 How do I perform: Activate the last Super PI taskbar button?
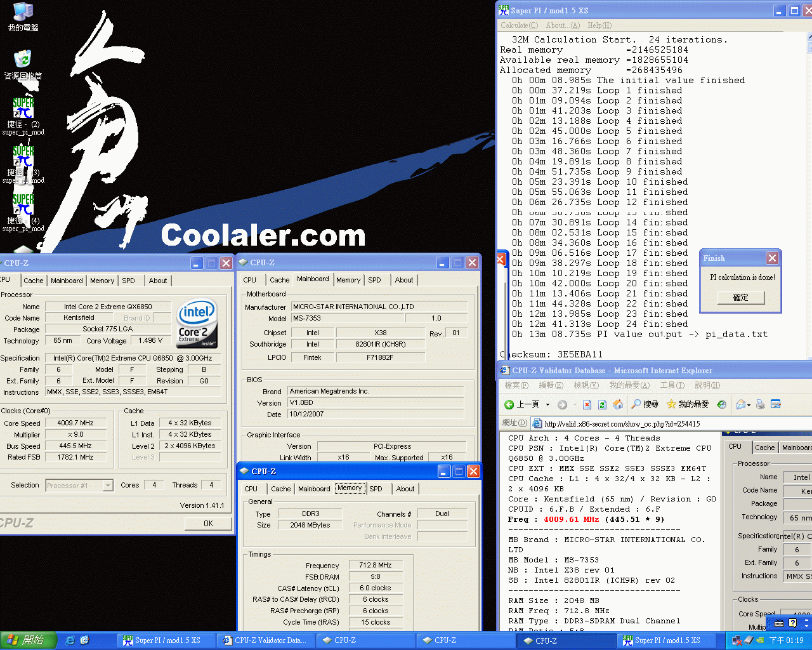tap(666, 640)
